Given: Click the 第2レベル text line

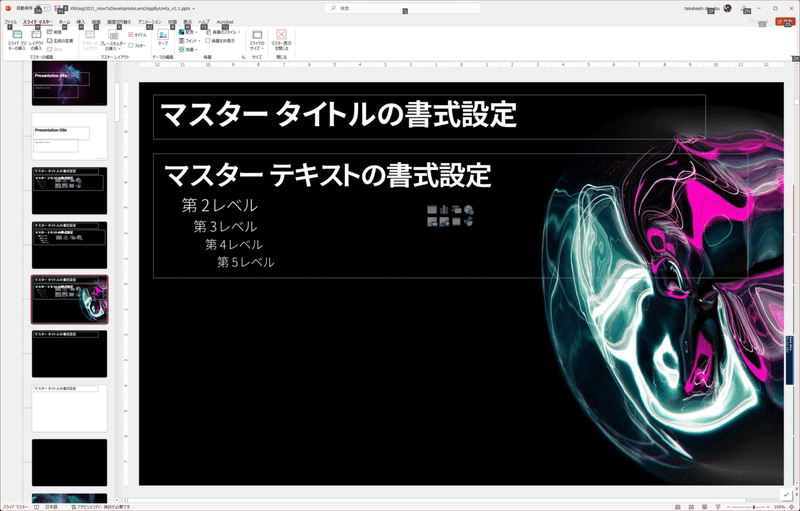Looking at the screenshot, I should 219,205.
